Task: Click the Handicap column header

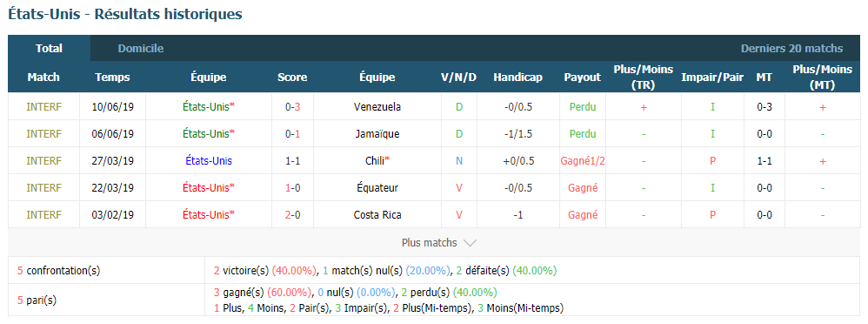Action: point(517,78)
